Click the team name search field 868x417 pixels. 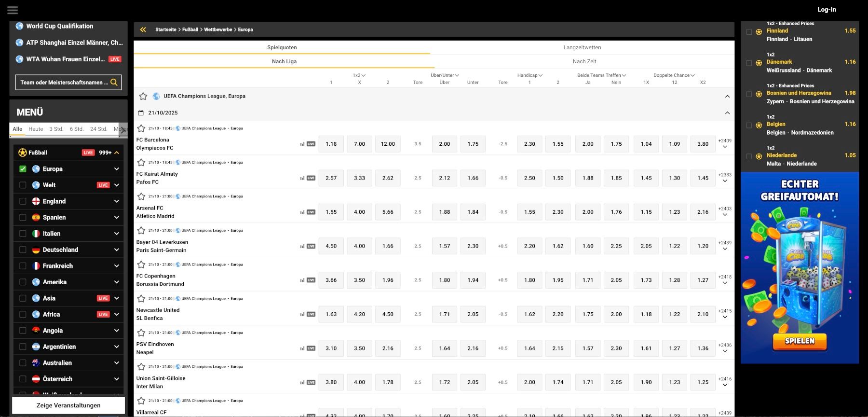click(63, 83)
